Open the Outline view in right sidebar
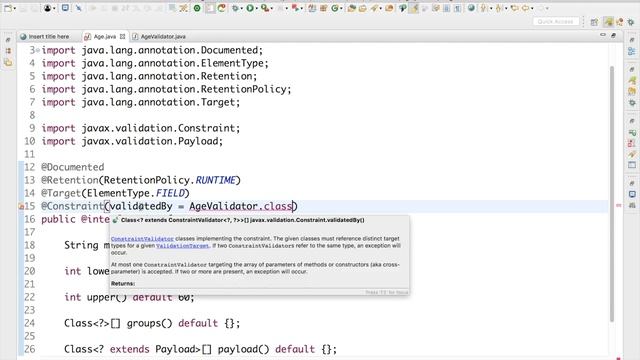This screenshot has width=640, height=360. click(x=632, y=51)
